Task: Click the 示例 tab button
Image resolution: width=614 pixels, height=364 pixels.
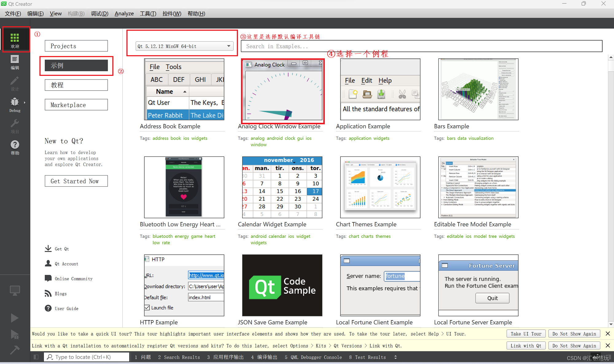Action: (76, 65)
